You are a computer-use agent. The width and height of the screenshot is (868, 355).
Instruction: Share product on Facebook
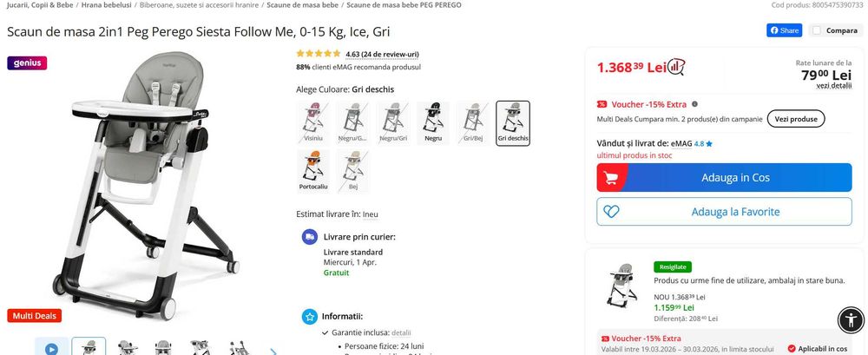(785, 30)
